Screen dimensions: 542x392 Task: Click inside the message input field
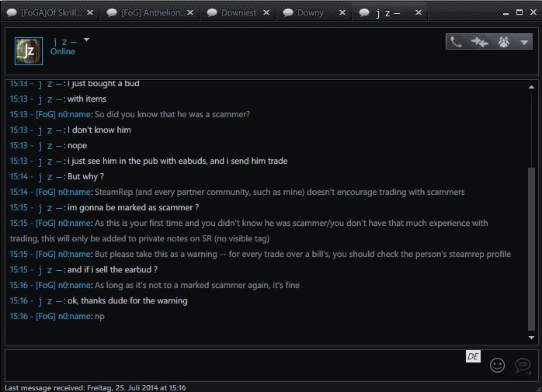pos(233,365)
